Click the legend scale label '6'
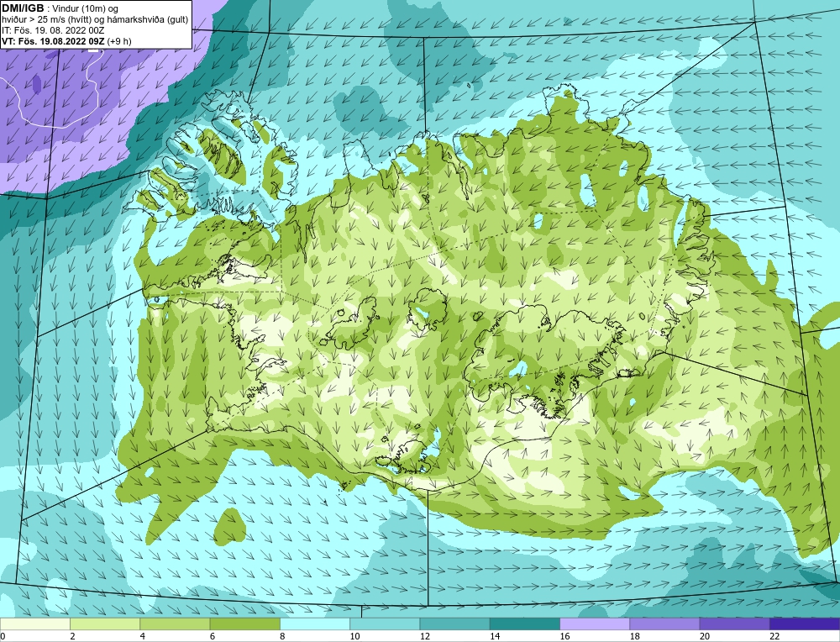Viewport: 840px width, 642px height. [x=213, y=636]
